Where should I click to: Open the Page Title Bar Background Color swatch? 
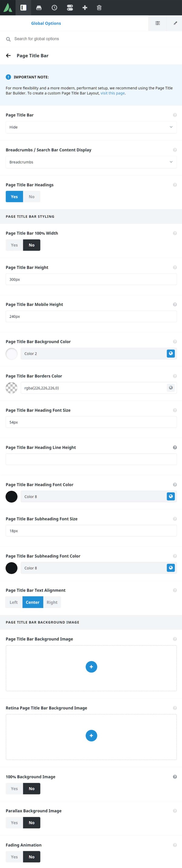12,354
